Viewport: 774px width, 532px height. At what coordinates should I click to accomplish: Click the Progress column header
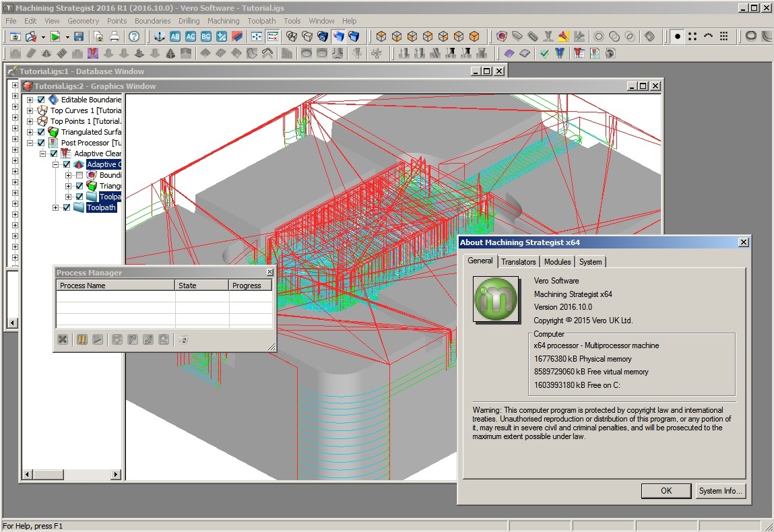coord(251,286)
